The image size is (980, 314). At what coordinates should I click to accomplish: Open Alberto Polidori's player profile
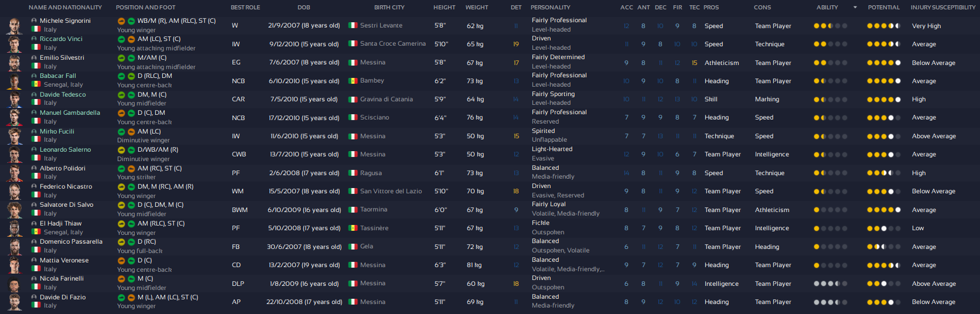[63, 168]
